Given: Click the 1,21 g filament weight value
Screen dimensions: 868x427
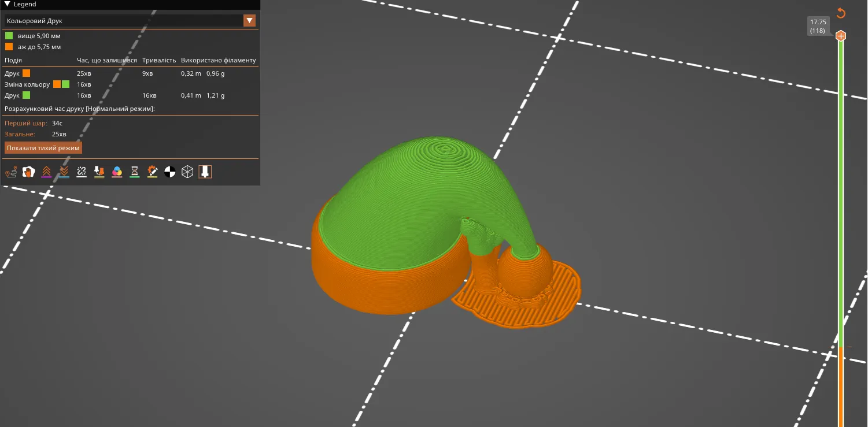Looking at the screenshot, I should click(x=216, y=95).
